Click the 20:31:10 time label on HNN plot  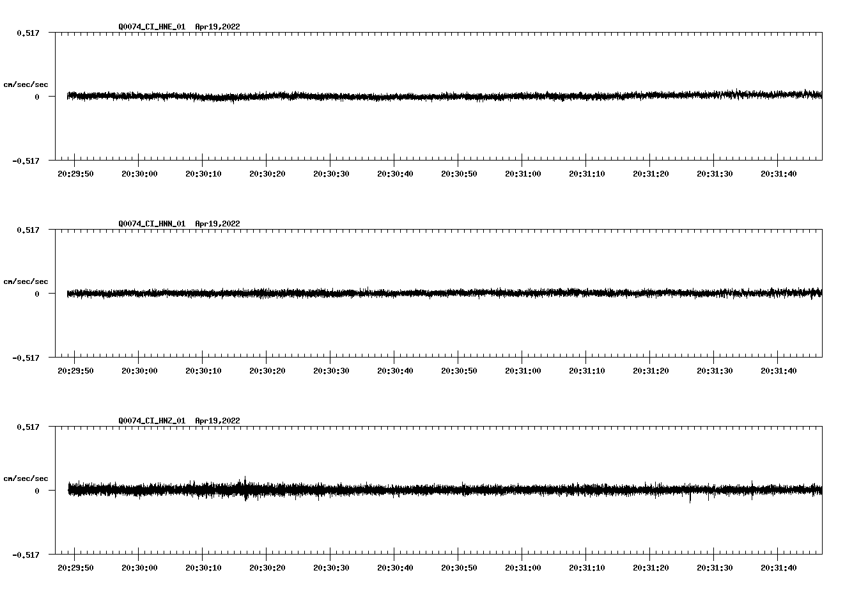click(587, 371)
